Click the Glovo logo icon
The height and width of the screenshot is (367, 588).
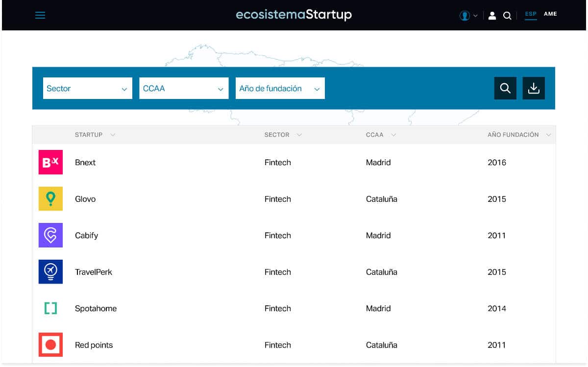pyautogui.click(x=50, y=199)
